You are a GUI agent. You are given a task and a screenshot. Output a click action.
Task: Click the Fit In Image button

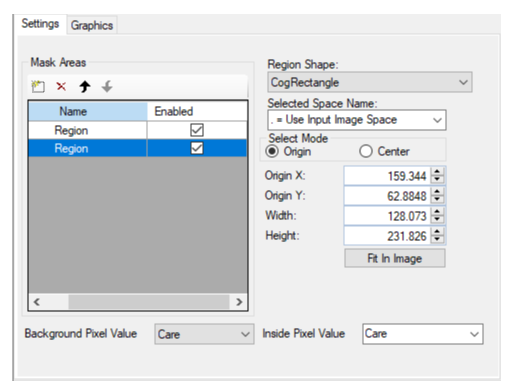[x=395, y=258]
